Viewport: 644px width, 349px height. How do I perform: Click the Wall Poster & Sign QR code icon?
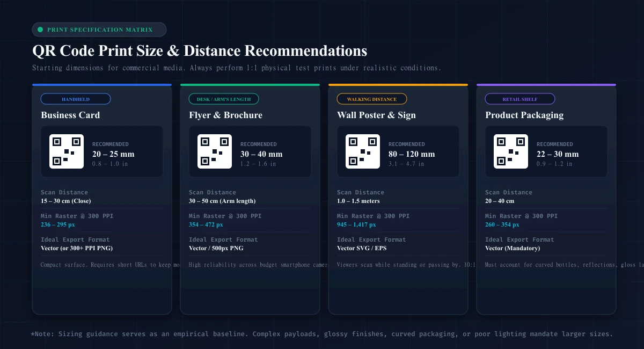363,151
